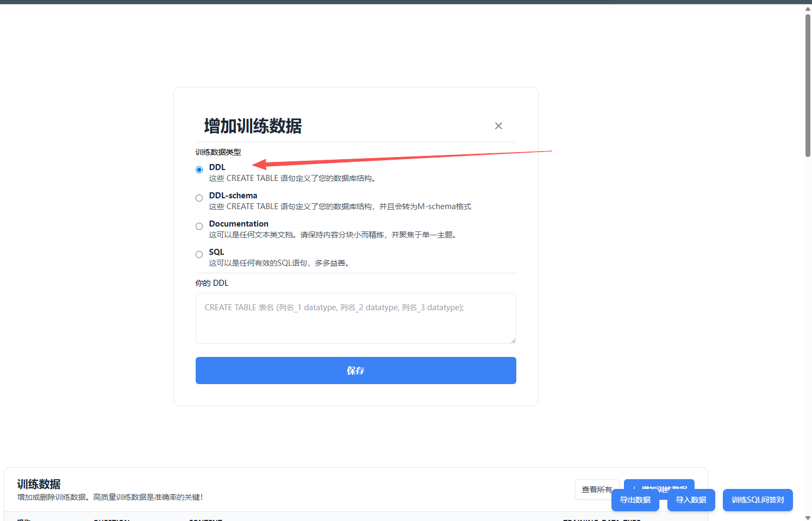
Task: Pick the Documentation radio option
Action: (x=199, y=226)
